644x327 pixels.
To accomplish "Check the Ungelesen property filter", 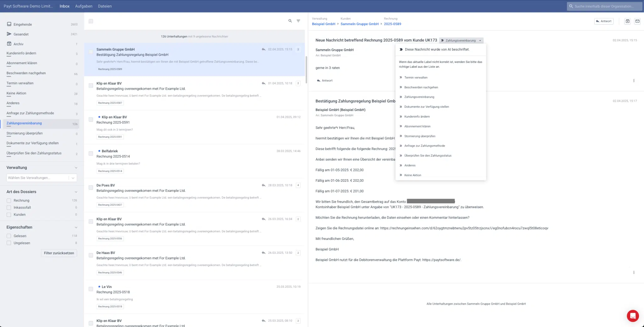I will pos(9,243).
